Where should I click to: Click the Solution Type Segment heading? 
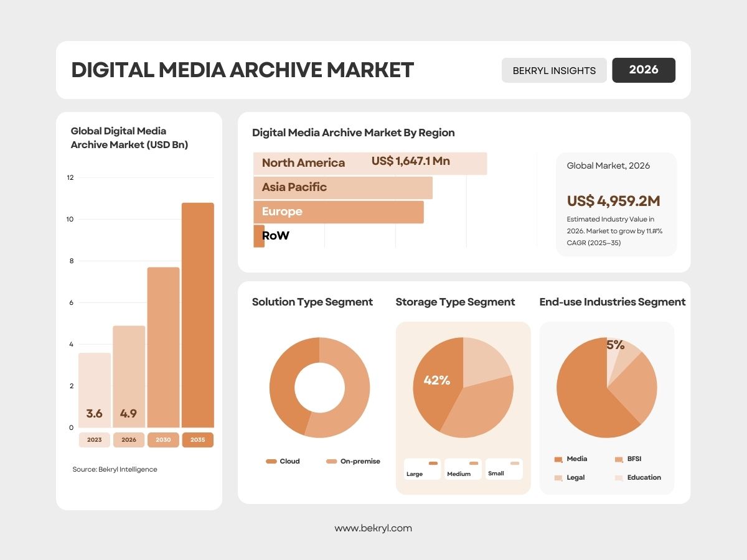312,302
